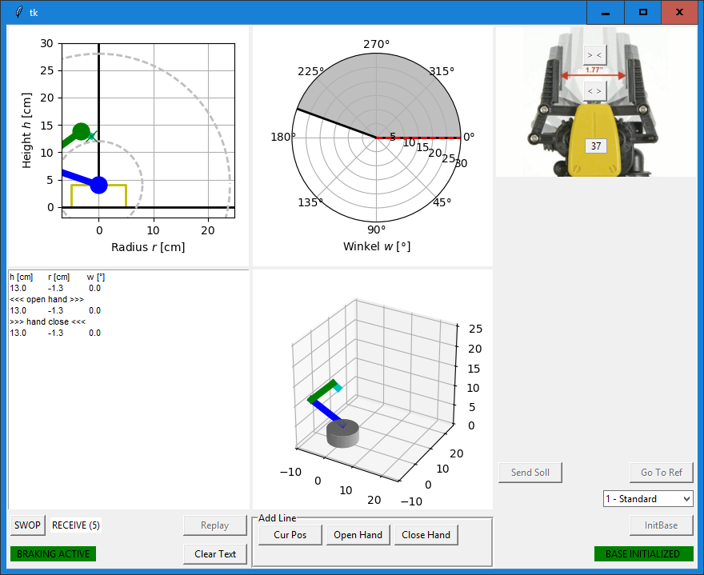Click the gripper value field showing 37
Screen dimensions: 704x575
pyautogui.click(x=596, y=146)
